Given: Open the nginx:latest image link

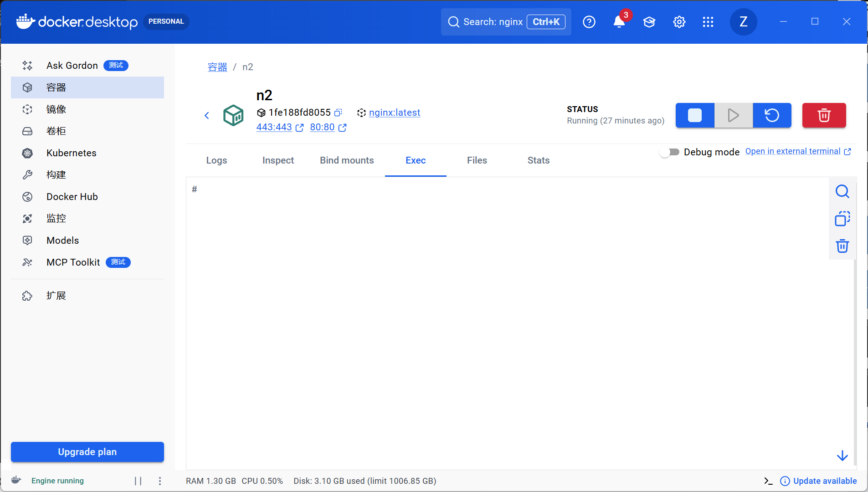Looking at the screenshot, I should click(x=395, y=113).
